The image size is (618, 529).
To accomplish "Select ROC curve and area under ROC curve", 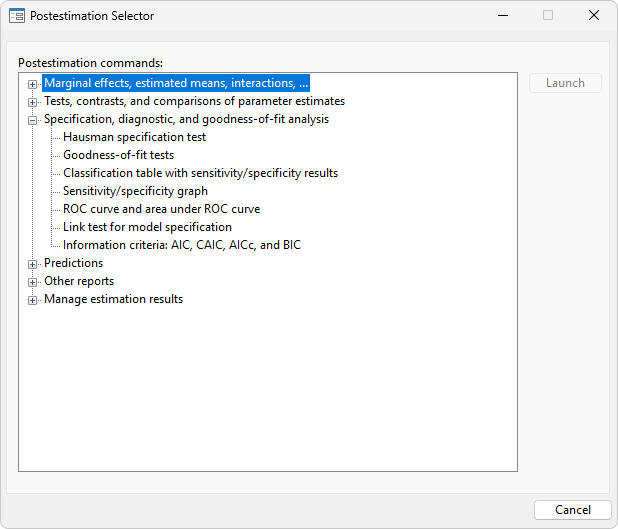I will tap(162, 209).
